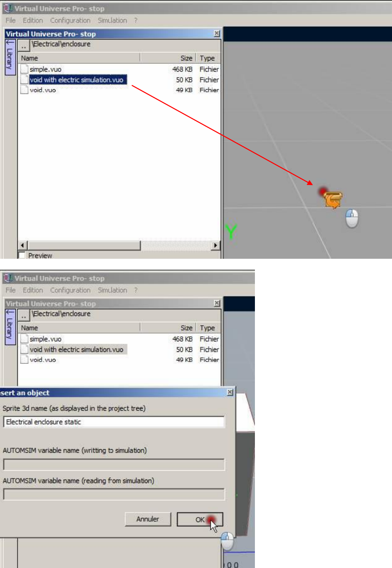Sort by Name column in top panel

(x=79, y=58)
